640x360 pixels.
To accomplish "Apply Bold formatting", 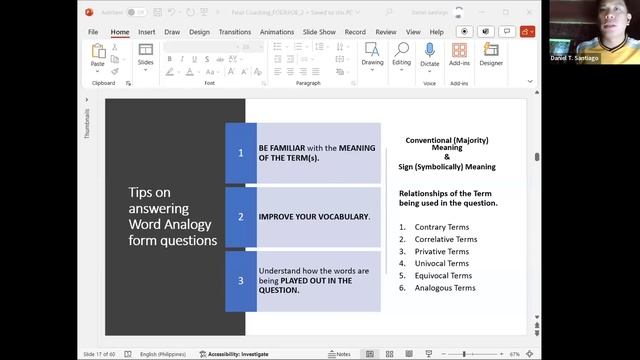I will click(169, 59).
